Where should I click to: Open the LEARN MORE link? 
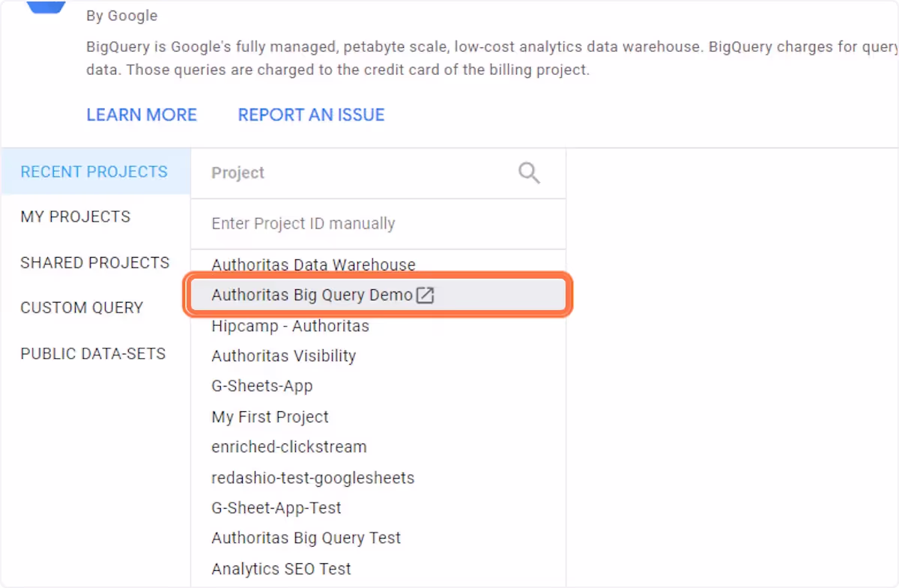(x=142, y=115)
